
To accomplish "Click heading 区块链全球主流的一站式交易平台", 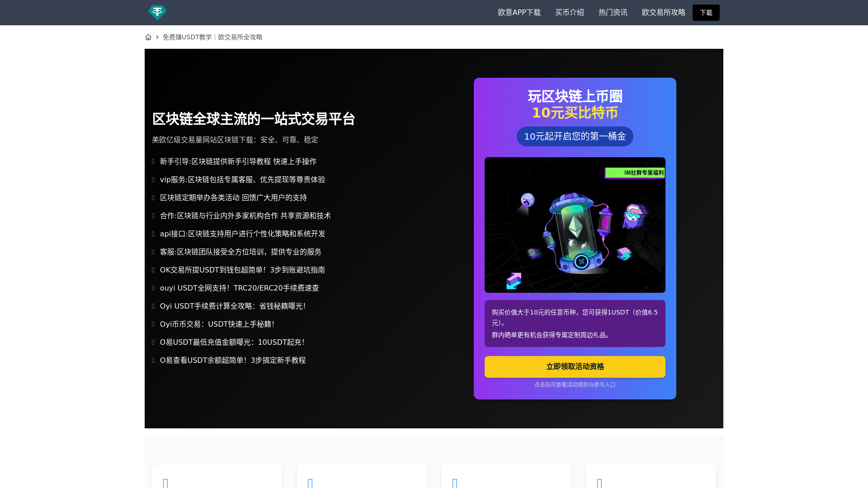I will [x=254, y=119].
